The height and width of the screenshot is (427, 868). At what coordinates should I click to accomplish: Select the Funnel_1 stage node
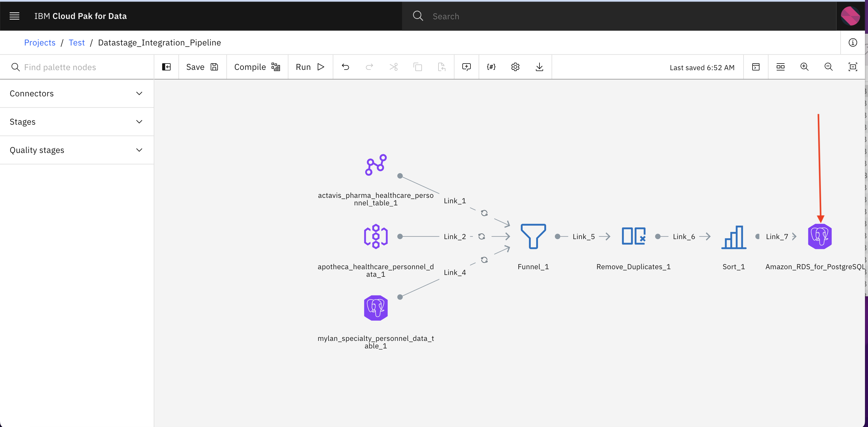533,236
